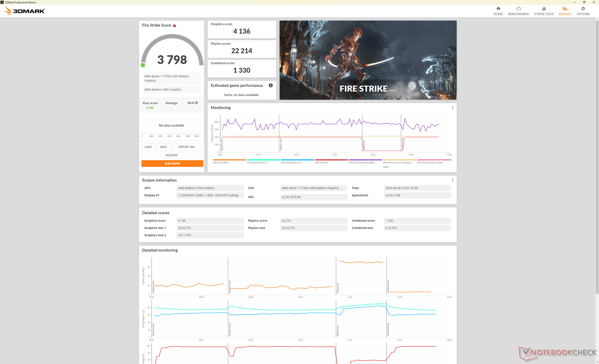The height and width of the screenshot is (364, 599).
Task: Click the Fire Strike score warning triangle
Action: point(174,25)
